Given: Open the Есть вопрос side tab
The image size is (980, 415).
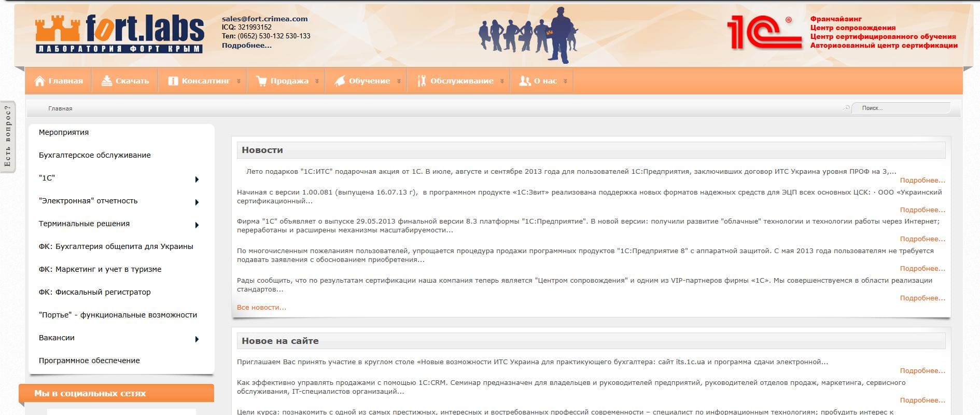Looking at the screenshot, I should (8, 136).
